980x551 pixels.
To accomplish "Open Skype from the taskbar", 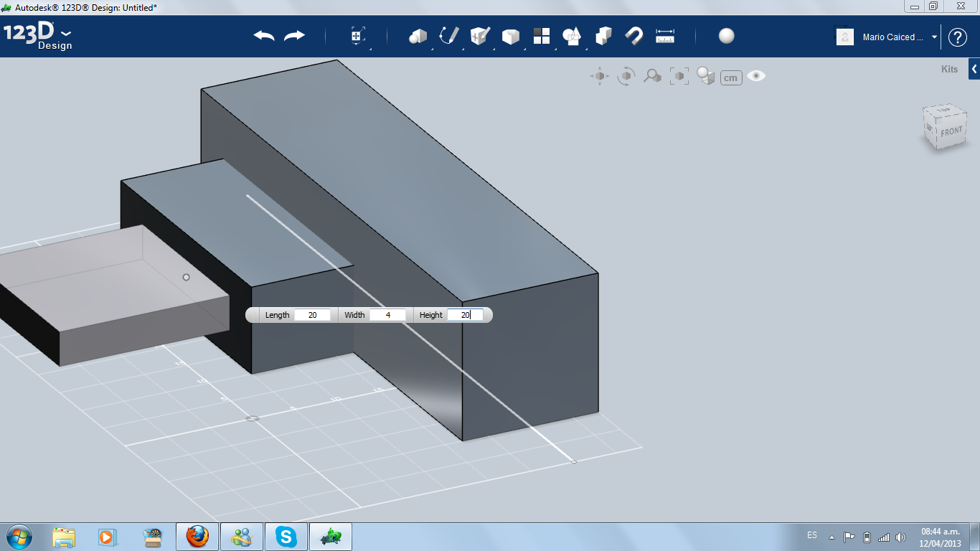I will click(286, 537).
